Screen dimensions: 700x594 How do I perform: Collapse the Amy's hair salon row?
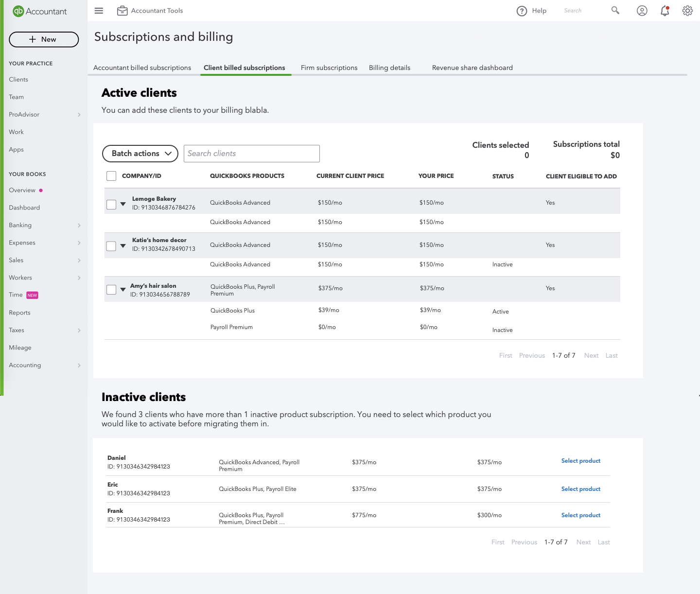point(123,290)
